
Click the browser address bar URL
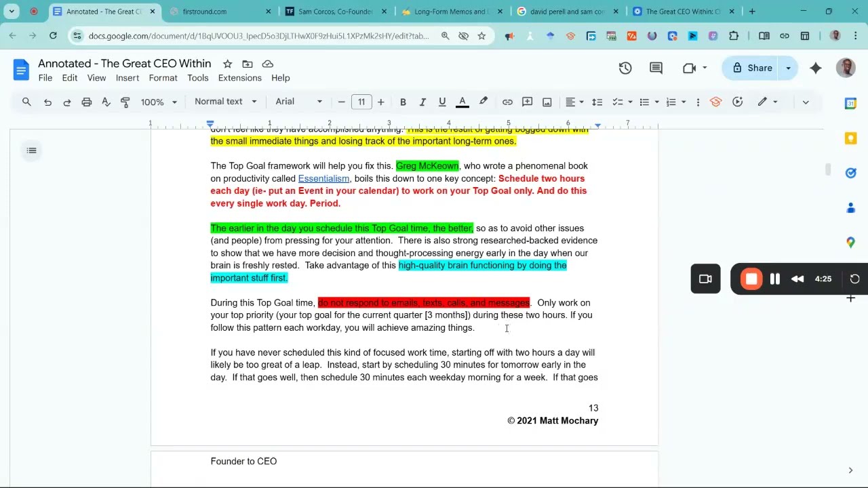[259, 36]
